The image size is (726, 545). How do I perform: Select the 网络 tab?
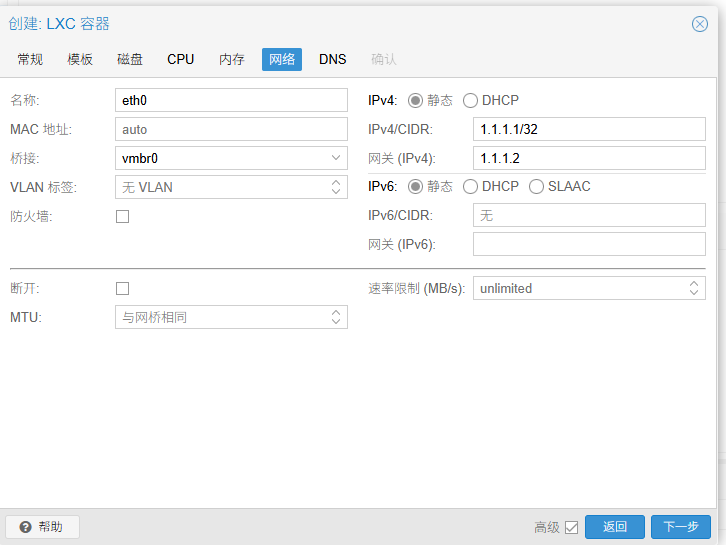click(282, 59)
